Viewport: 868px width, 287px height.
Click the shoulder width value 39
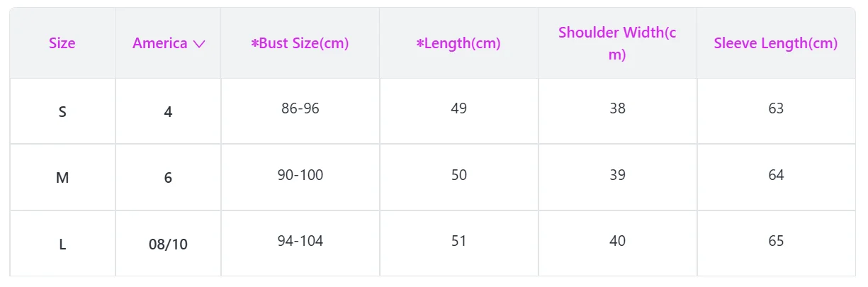tap(617, 174)
